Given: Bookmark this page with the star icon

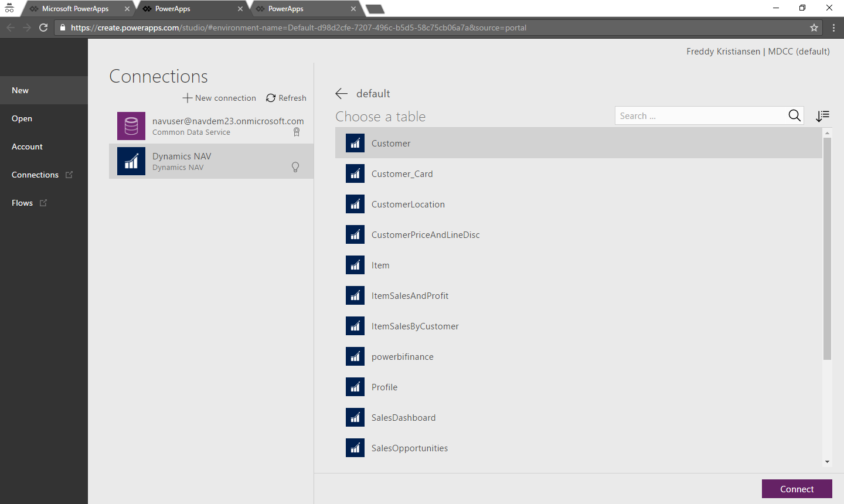Looking at the screenshot, I should [x=814, y=28].
